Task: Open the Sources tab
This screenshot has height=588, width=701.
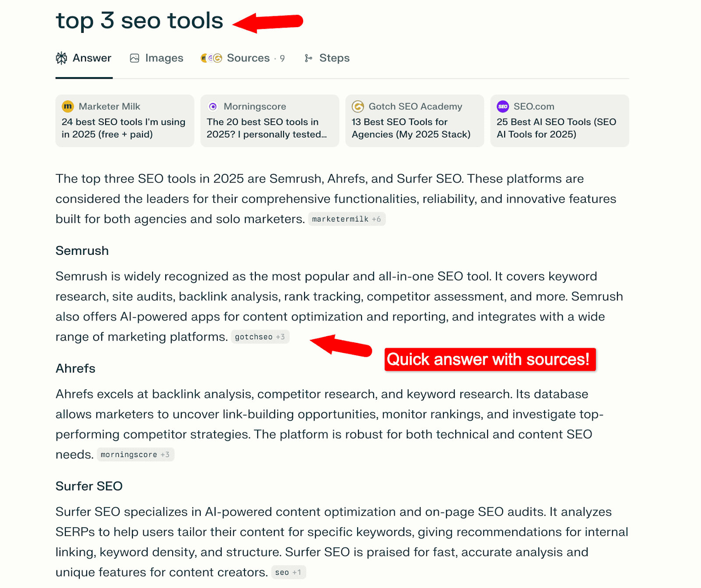Action: [243, 58]
